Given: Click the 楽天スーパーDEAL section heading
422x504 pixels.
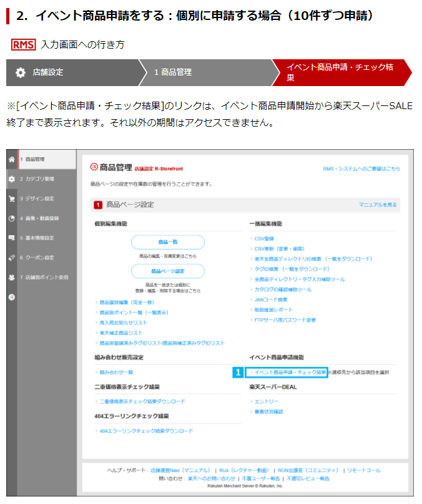Looking at the screenshot, I should click(x=273, y=387).
